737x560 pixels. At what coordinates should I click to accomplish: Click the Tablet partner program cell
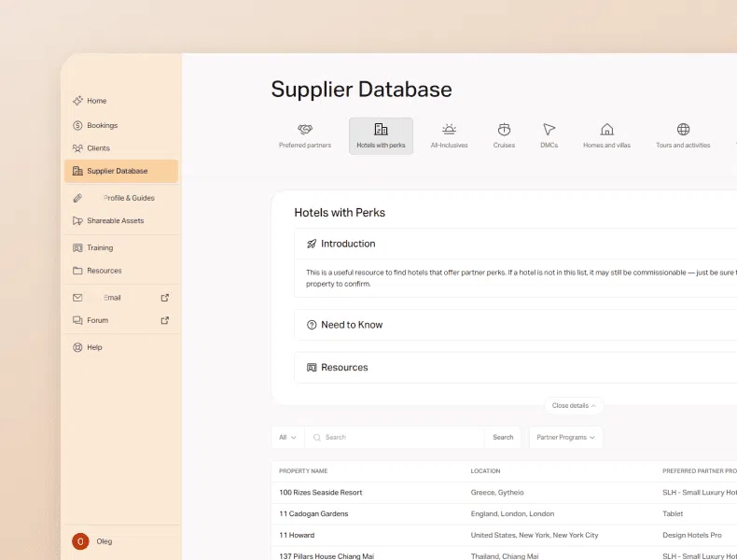click(673, 514)
